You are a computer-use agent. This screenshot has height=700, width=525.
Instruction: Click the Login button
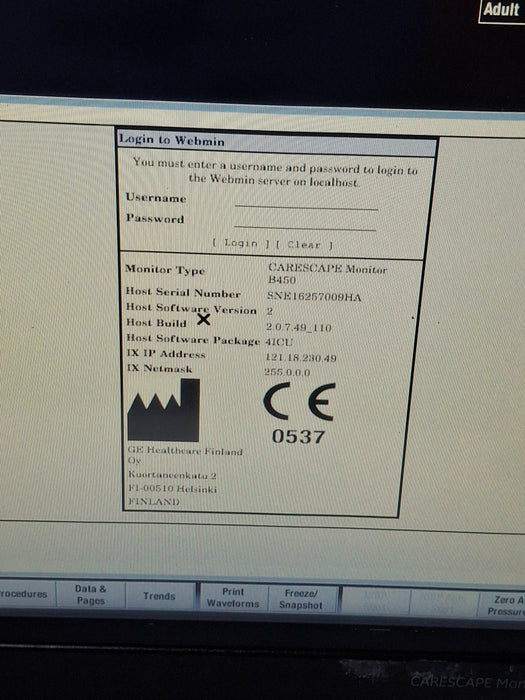tap(241, 243)
